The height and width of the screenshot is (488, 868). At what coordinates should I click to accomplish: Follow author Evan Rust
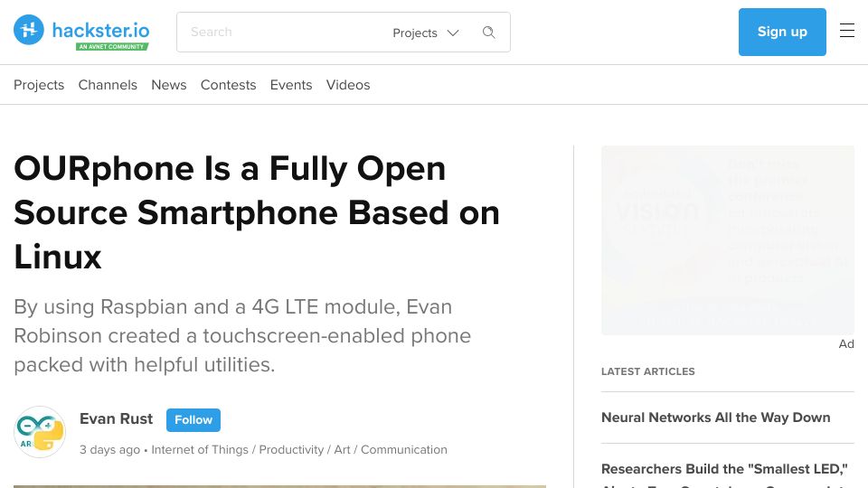point(193,420)
